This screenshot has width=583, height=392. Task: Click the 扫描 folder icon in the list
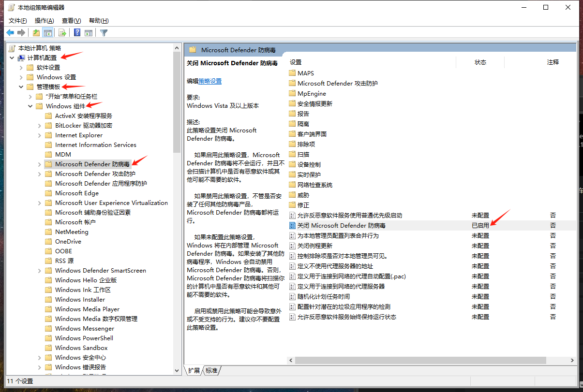(x=292, y=154)
